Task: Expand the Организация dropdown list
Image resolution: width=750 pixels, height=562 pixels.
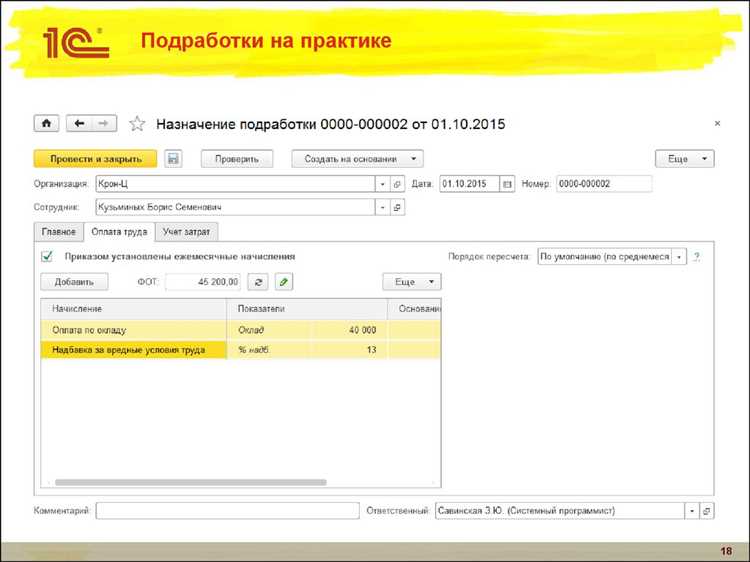Action: click(x=382, y=184)
